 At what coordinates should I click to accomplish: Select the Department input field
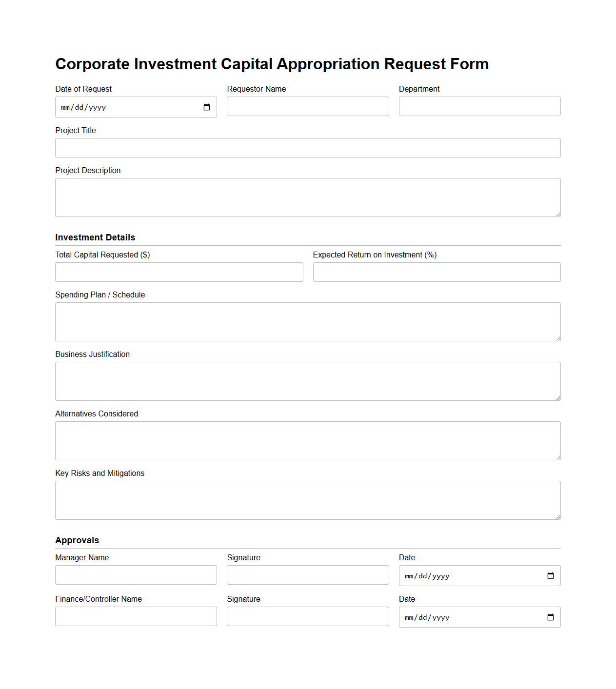[479, 106]
